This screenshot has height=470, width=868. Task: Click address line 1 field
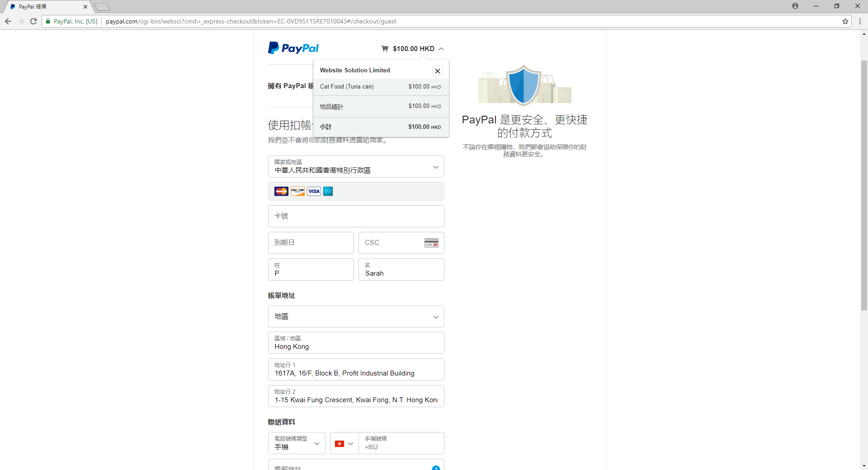coord(356,370)
